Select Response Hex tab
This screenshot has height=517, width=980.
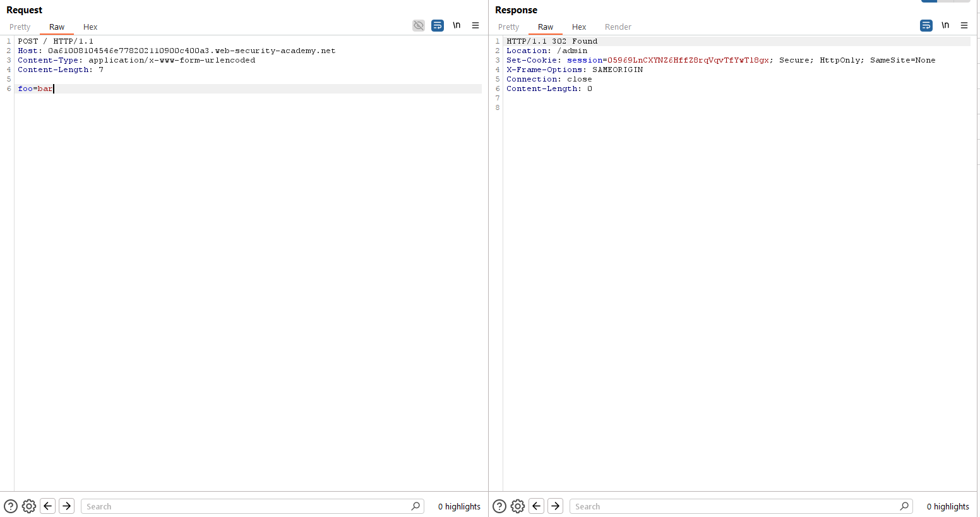(x=579, y=27)
